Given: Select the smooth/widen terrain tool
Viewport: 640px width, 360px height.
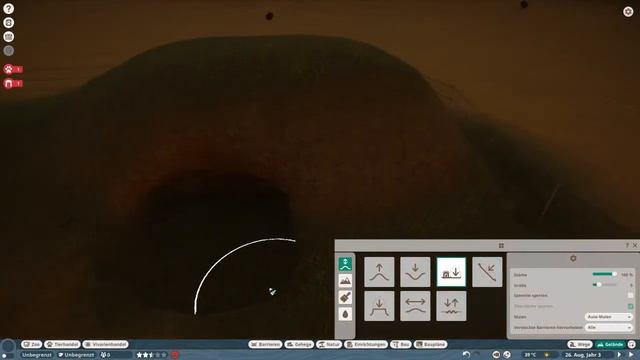Looking at the screenshot, I should click(415, 306).
